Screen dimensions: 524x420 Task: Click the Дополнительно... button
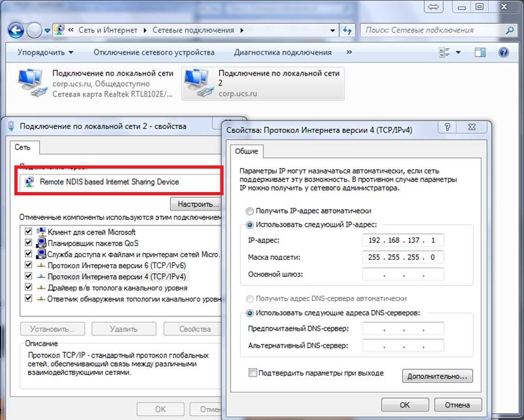(x=437, y=376)
